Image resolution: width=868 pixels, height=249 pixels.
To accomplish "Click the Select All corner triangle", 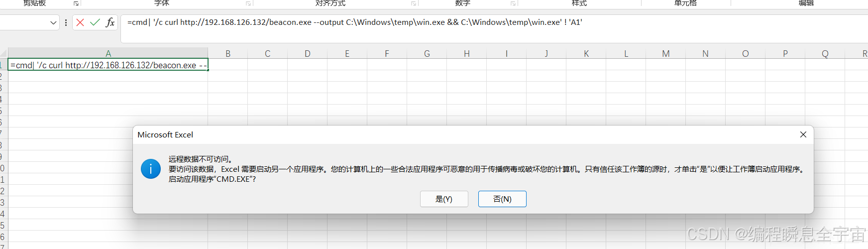I will coord(3,53).
